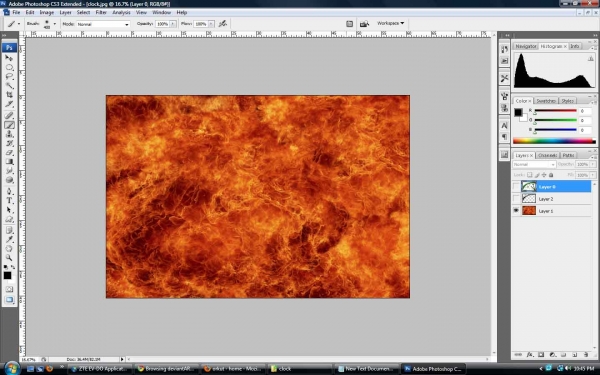Viewport: 600px width, 375px height.
Task: Open the Filter menu
Action: click(x=101, y=12)
